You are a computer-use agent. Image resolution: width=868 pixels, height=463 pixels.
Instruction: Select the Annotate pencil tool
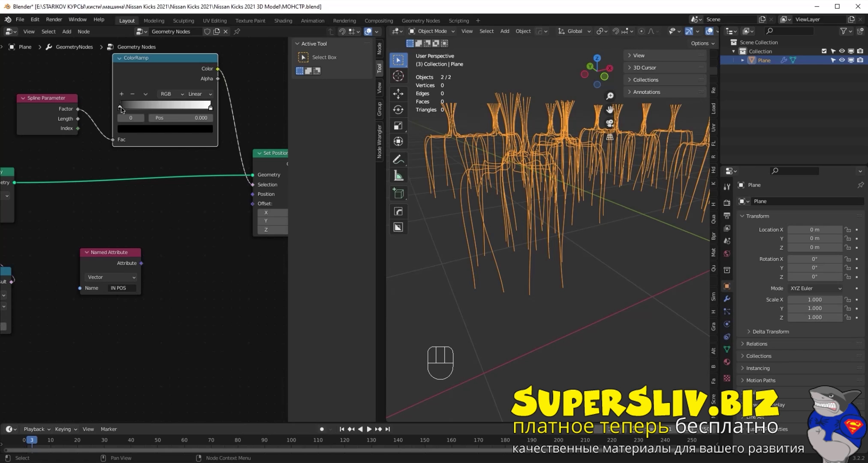coord(398,159)
